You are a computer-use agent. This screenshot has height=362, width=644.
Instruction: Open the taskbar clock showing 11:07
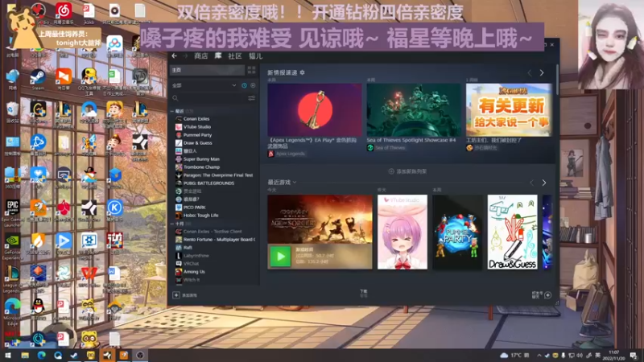click(x=614, y=356)
